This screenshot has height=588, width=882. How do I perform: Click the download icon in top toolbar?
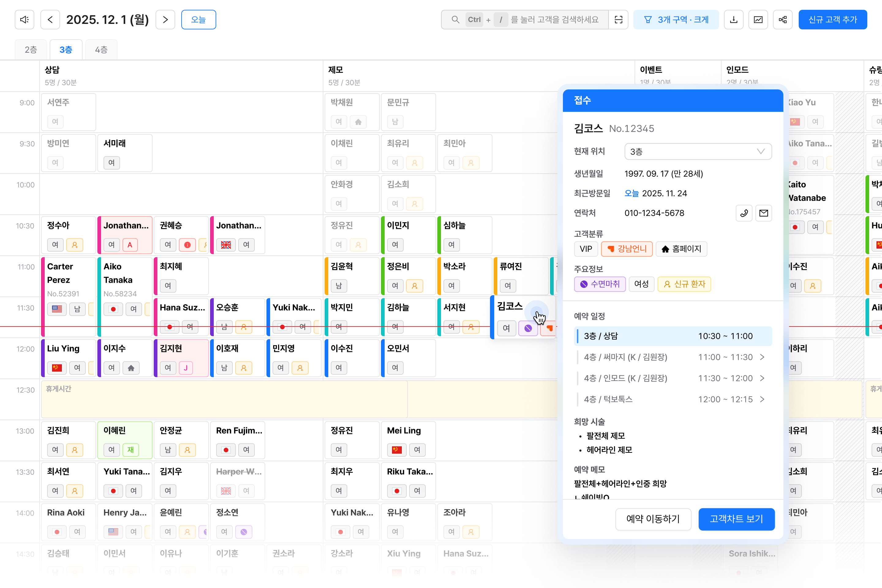(733, 20)
